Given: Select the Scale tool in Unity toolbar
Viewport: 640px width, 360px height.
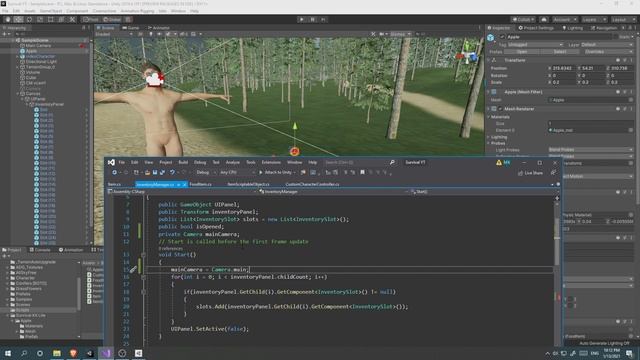Looking at the screenshot, I should [x=40, y=19].
